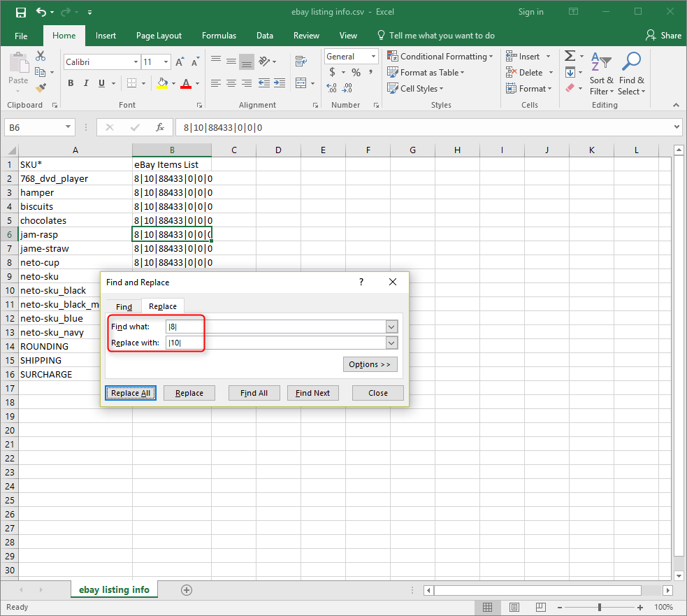Open the font name Calibri dropdown
Image resolution: width=687 pixels, height=616 pixels.
click(136, 62)
